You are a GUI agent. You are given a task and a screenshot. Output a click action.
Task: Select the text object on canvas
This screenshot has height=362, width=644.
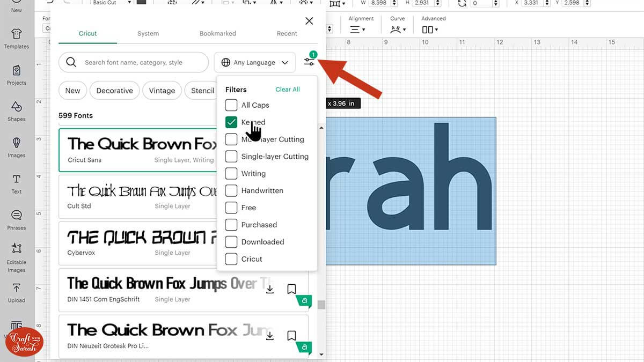tap(411, 191)
